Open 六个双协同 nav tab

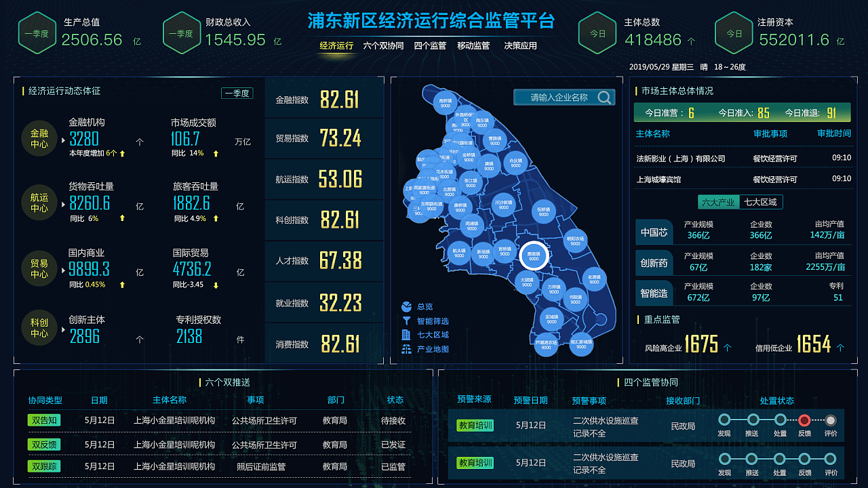(383, 46)
